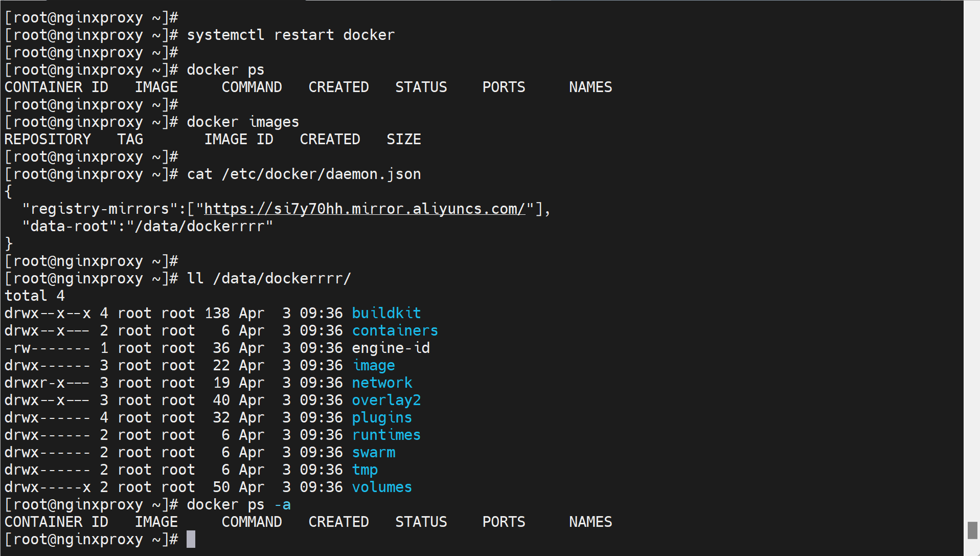Click the 'systemctl restart docker' command text

tap(290, 35)
